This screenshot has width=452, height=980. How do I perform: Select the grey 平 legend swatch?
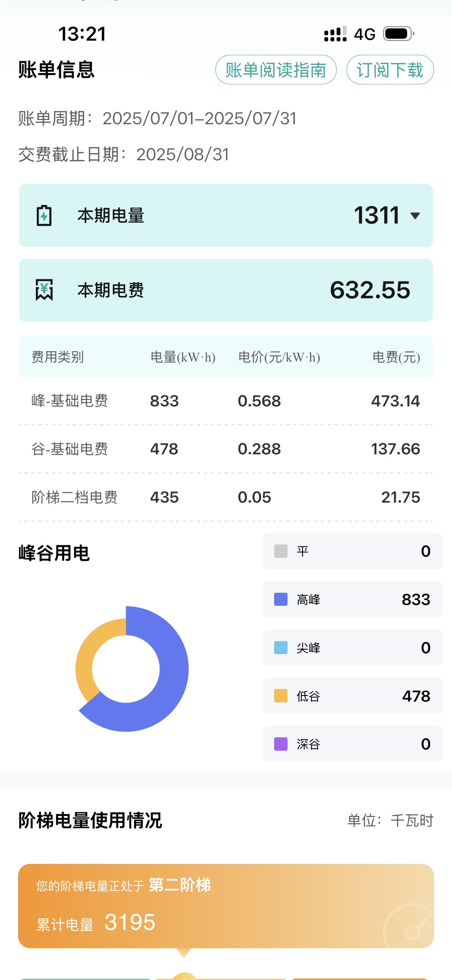pos(281,551)
